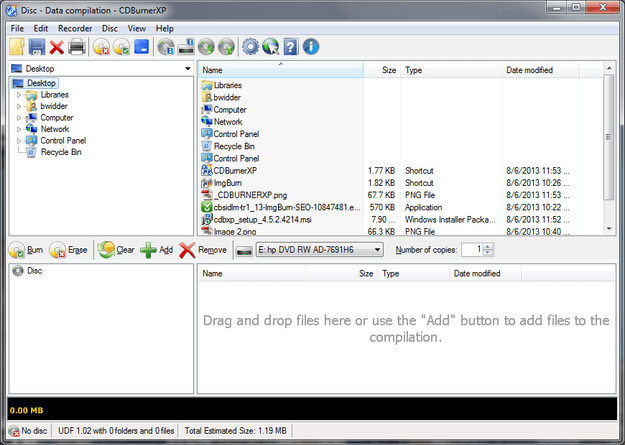
Task: Open the Recorder menu
Action: pos(75,29)
